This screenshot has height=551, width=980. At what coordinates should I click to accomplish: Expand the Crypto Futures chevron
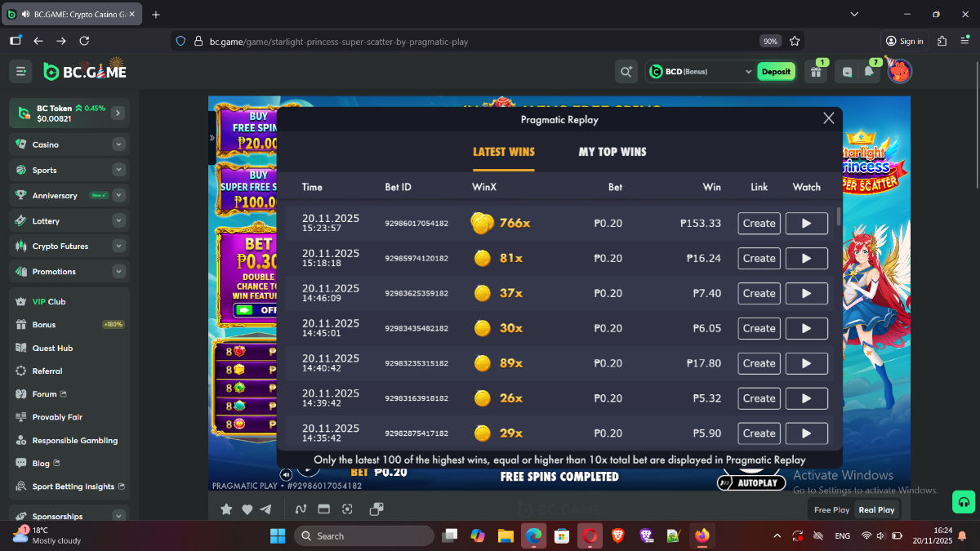(x=119, y=246)
